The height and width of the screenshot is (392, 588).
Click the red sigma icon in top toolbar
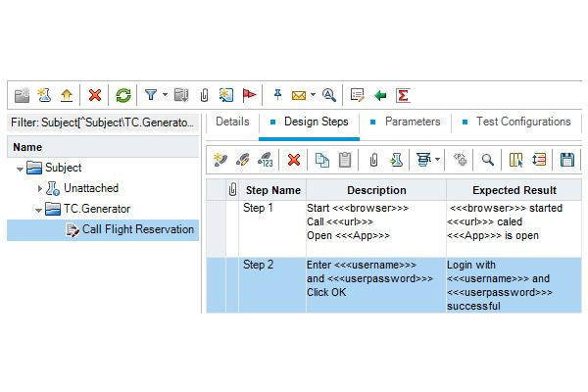point(402,95)
